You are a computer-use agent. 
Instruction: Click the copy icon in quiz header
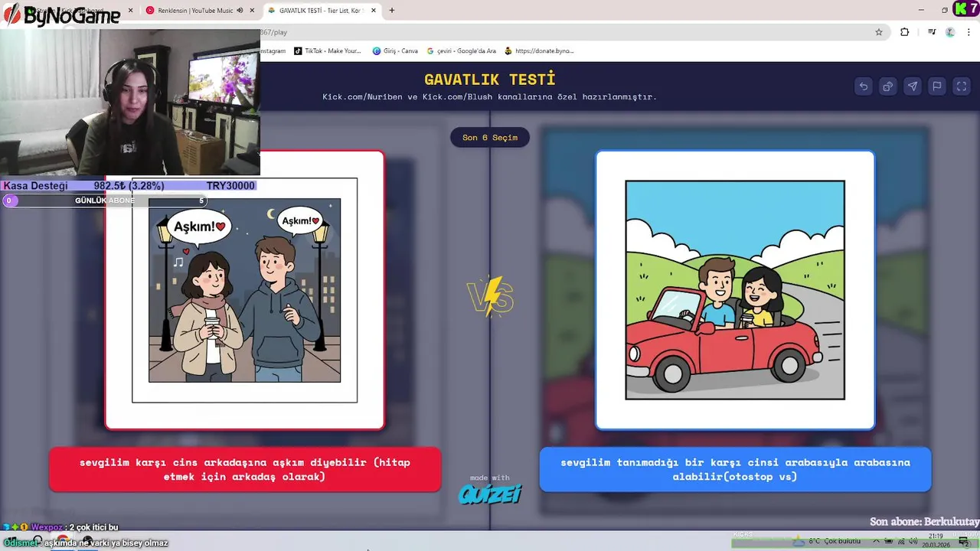point(887,86)
